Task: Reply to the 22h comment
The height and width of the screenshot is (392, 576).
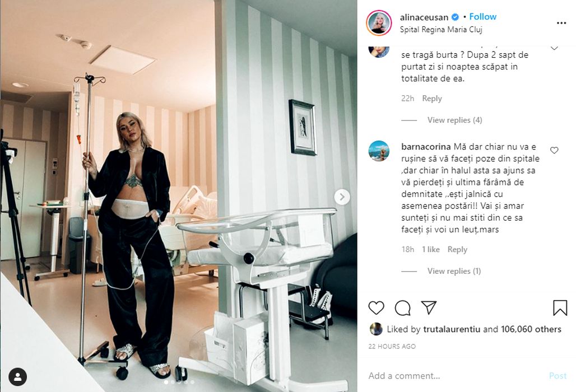Action: pos(431,99)
